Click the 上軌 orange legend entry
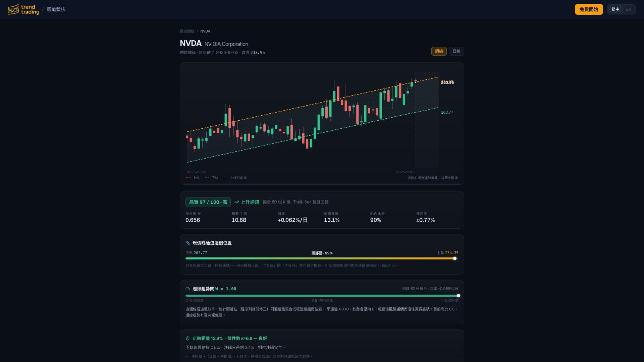The height and width of the screenshot is (362, 644). pos(193,178)
